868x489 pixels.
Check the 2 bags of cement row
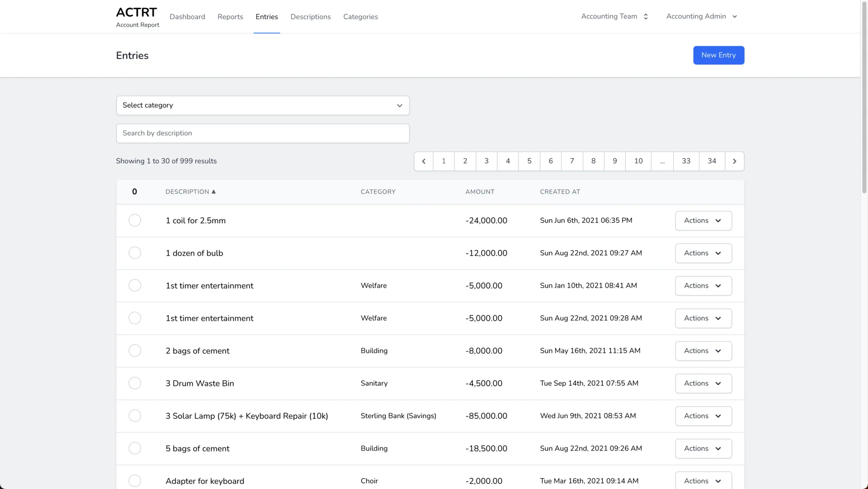[x=135, y=351]
